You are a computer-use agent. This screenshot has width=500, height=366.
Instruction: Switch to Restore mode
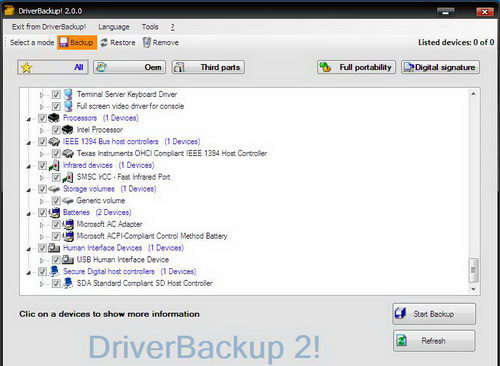click(x=118, y=43)
